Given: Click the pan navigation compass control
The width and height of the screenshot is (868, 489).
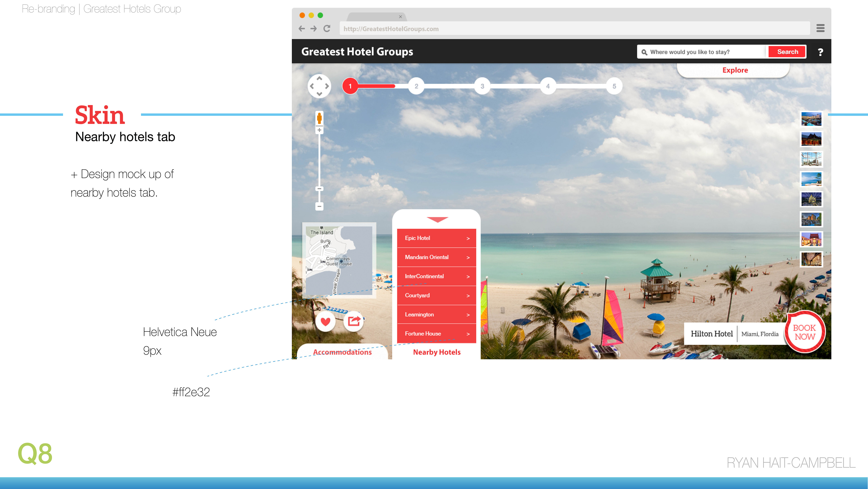Looking at the screenshot, I should [x=319, y=86].
